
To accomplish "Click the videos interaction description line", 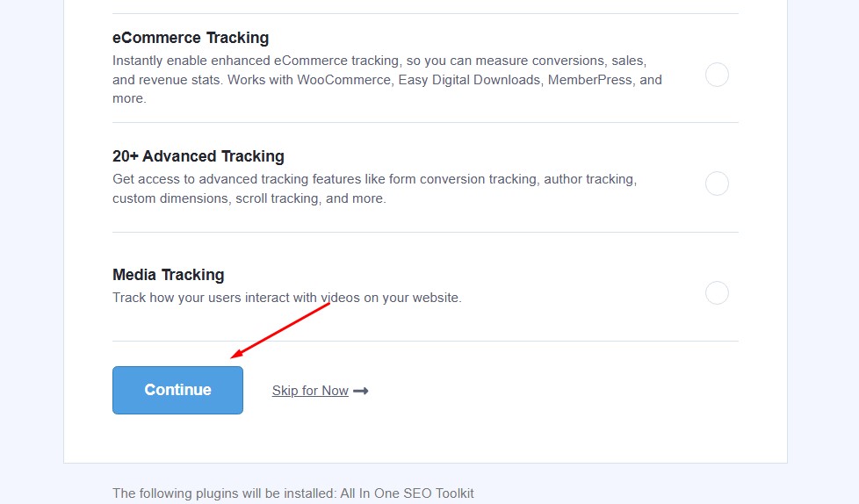I will (287, 298).
